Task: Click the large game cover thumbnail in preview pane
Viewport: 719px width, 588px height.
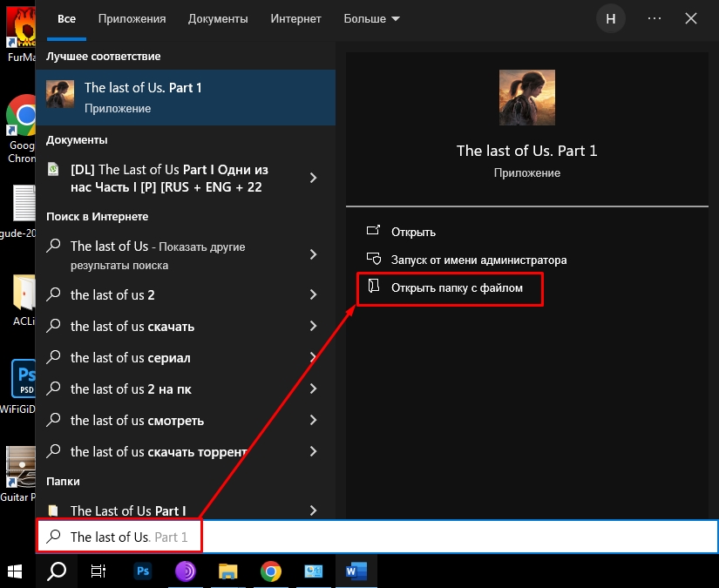Action: click(x=527, y=98)
